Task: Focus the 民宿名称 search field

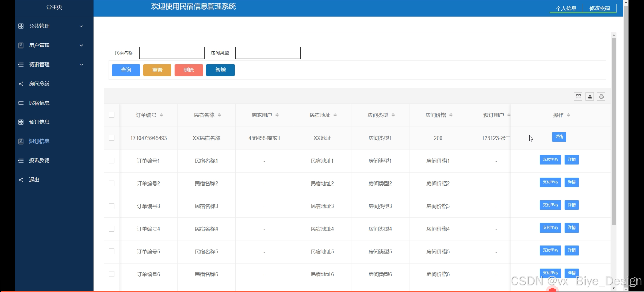Action: [172, 53]
